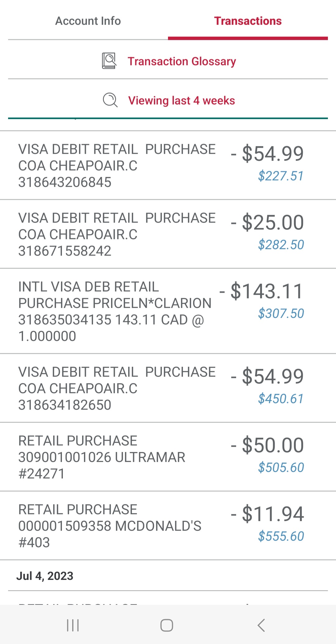Switch to the Account Info tab
The height and width of the screenshot is (644, 336).
coord(88,21)
